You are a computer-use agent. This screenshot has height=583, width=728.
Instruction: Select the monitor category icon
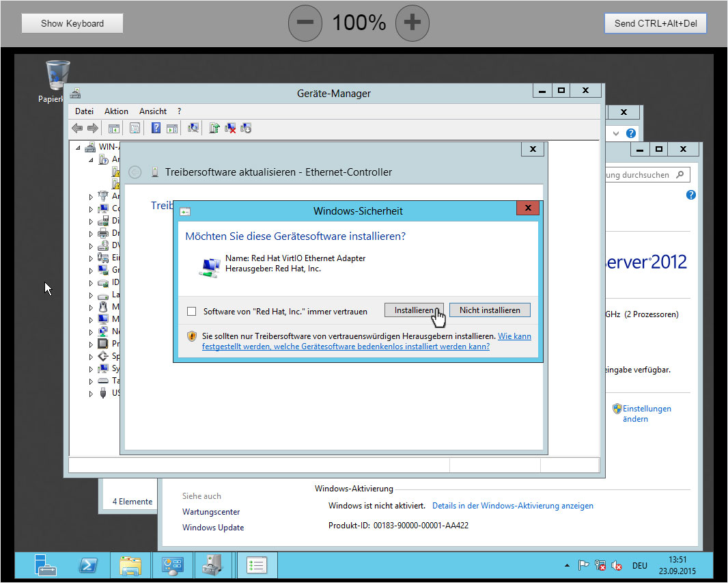click(x=103, y=319)
